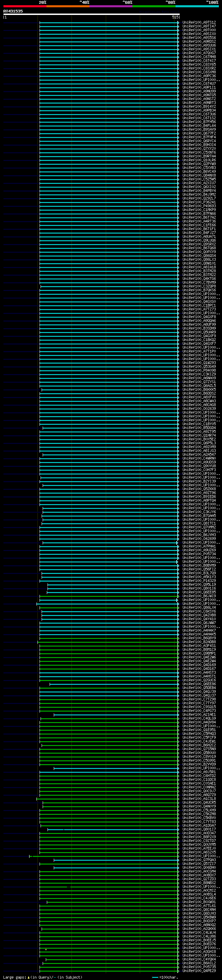The width and height of the screenshot is (222, 980).
Task: Open hit UniRef100_Q4D169
Action: (x=199, y=665)
